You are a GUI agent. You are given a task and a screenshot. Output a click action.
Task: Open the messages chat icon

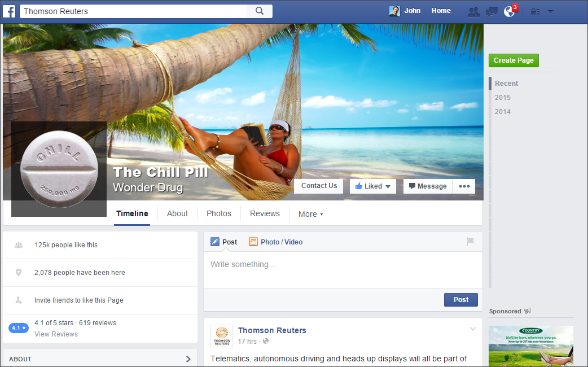coord(492,12)
